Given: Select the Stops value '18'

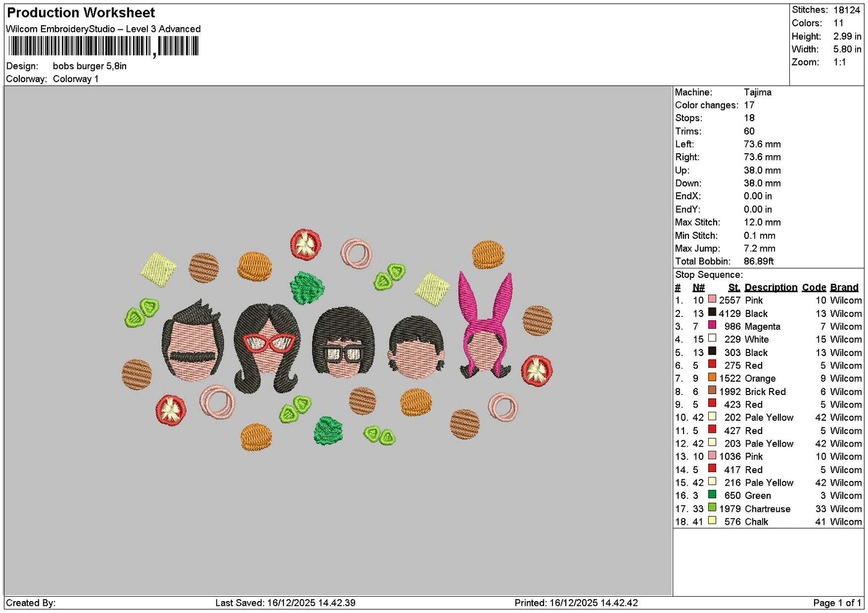Looking at the screenshot, I should (x=749, y=118).
